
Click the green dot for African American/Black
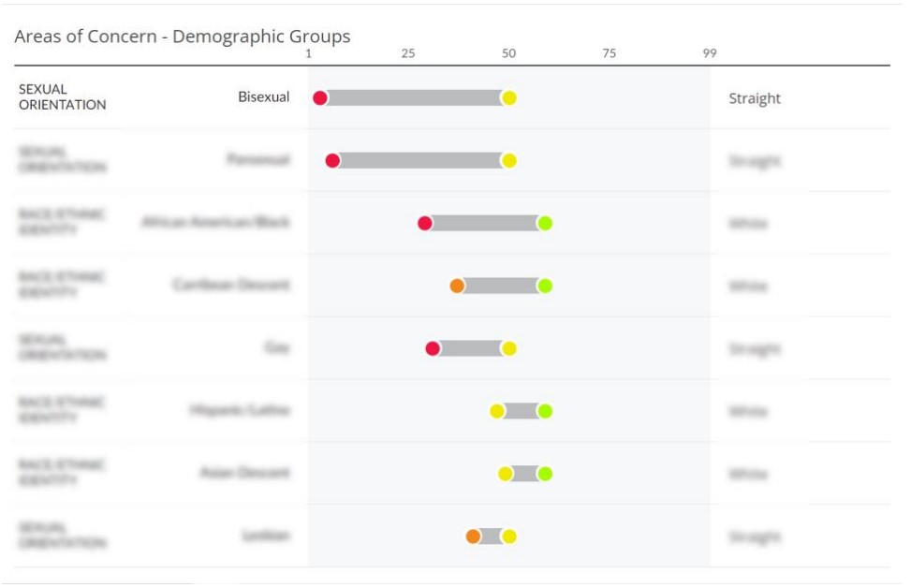point(545,223)
